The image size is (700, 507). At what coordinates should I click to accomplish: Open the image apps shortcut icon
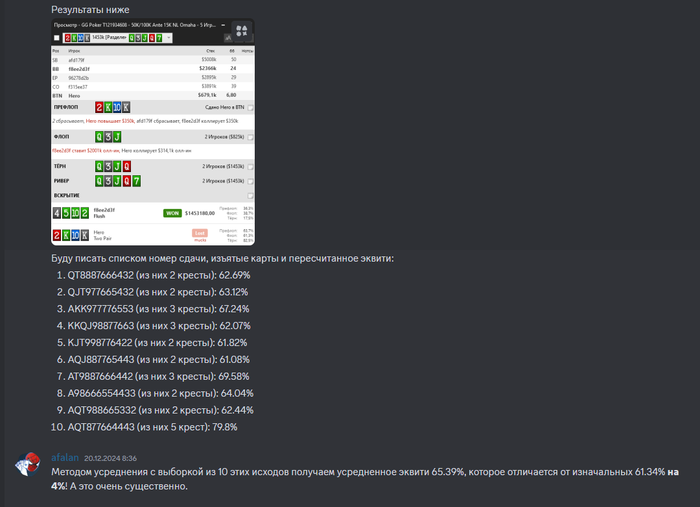(242, 30)
